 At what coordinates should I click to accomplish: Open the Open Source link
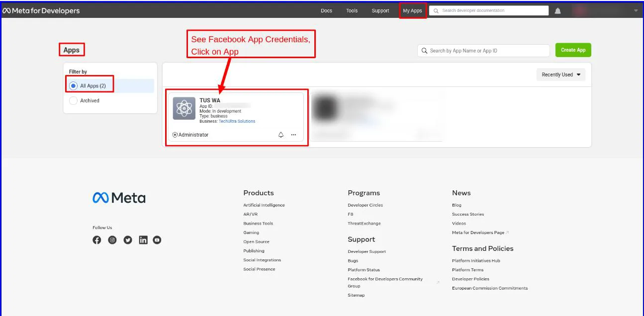[x=256, y=242]
